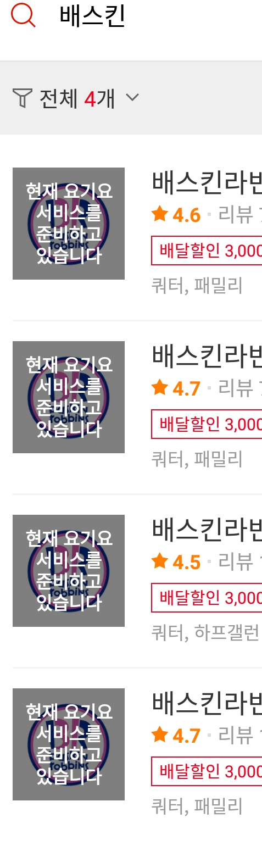Screen dimensions: 262x868
Task: Select the 쿼터, 하프갤런 menu text
Action: click(x=205, y=633)
